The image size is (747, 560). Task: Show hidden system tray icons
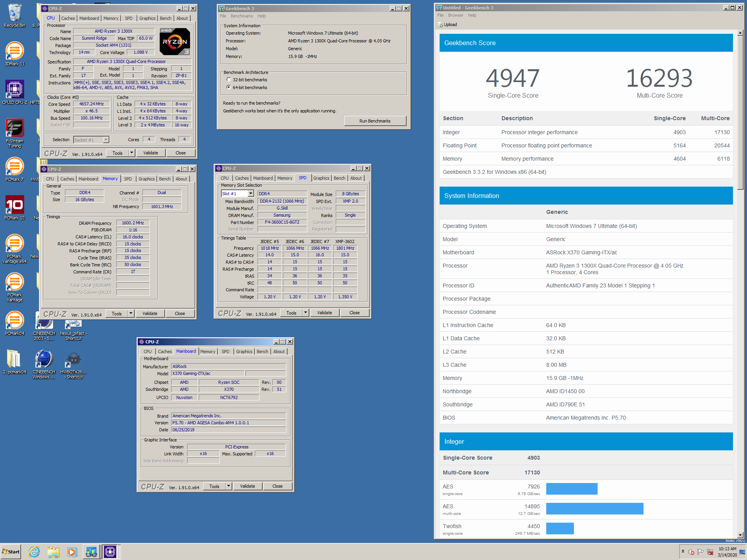click(x=683, y=551)
